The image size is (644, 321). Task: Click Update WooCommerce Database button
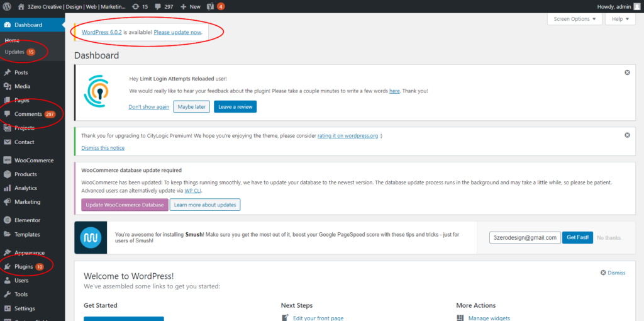click(x=125, y=205)
